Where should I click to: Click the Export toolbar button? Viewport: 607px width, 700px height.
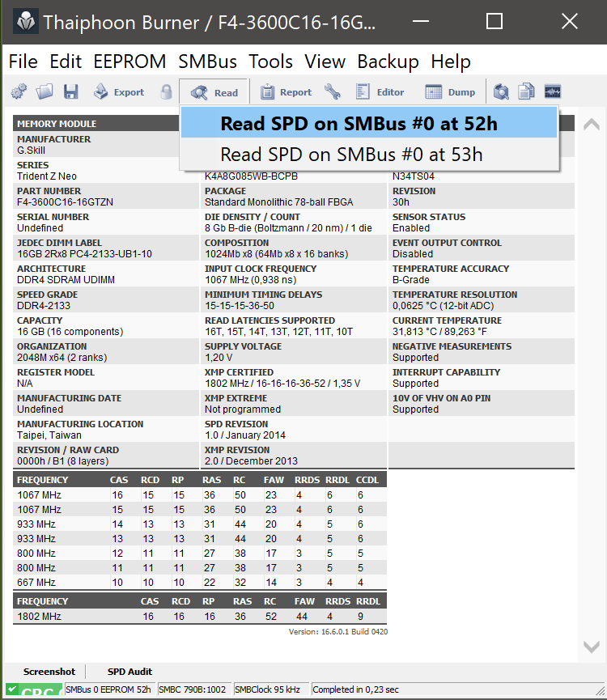click(x=119, y=92)
